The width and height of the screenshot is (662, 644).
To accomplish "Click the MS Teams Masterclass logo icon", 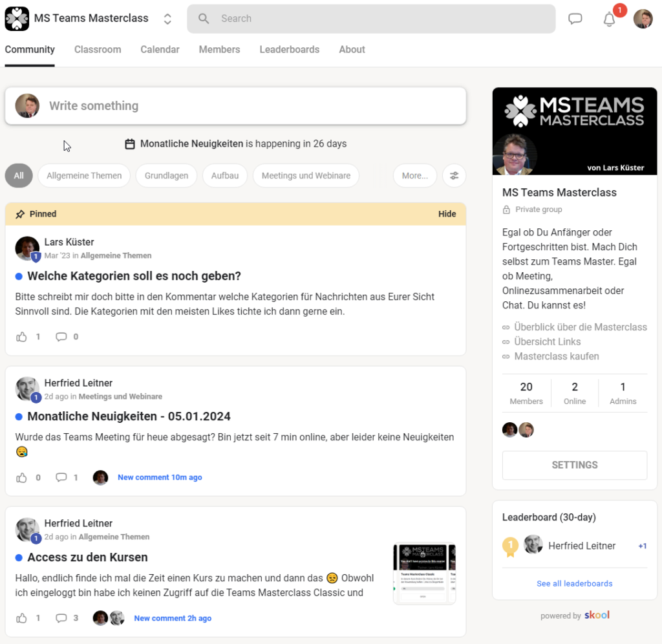I will coord(17,19).
